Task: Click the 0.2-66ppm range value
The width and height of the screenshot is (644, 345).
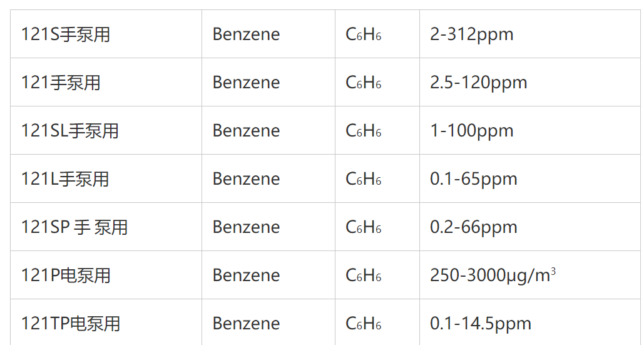Action: (x=473, y=227)
